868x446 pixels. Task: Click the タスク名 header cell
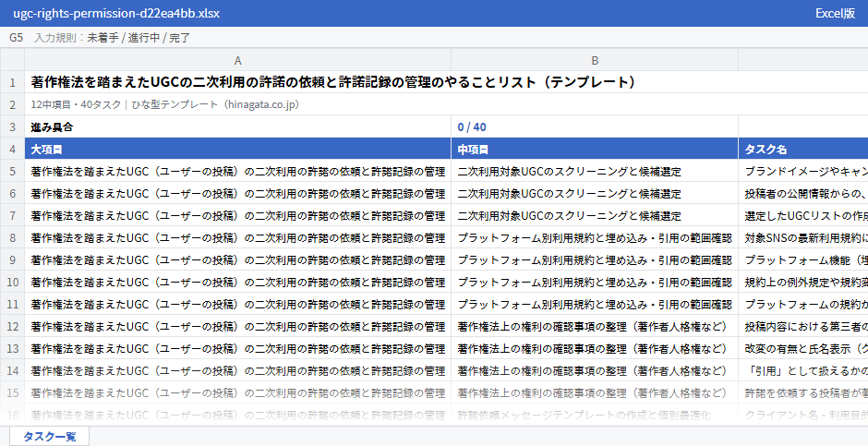[803, 149]
